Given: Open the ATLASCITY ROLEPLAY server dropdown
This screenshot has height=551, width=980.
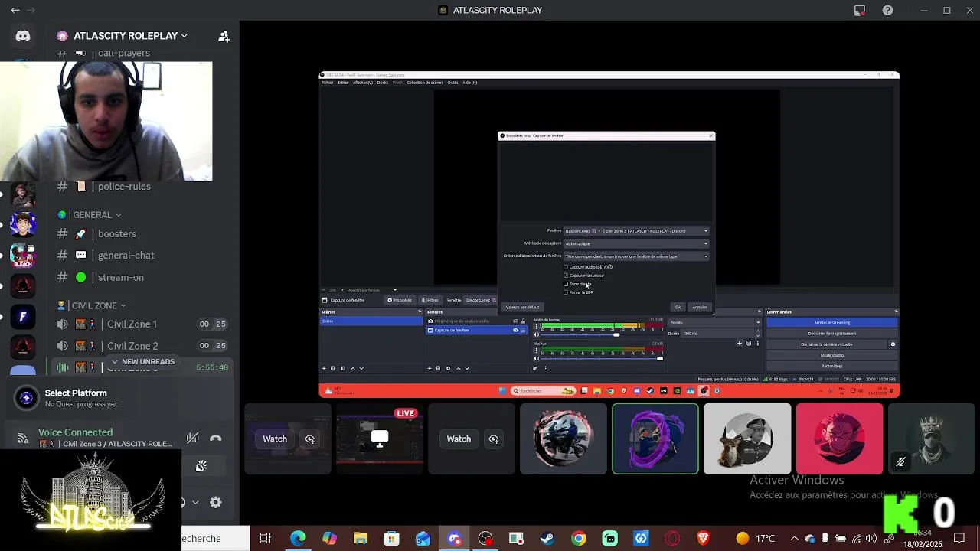Looking at the screenshot, I should (126, 36).
